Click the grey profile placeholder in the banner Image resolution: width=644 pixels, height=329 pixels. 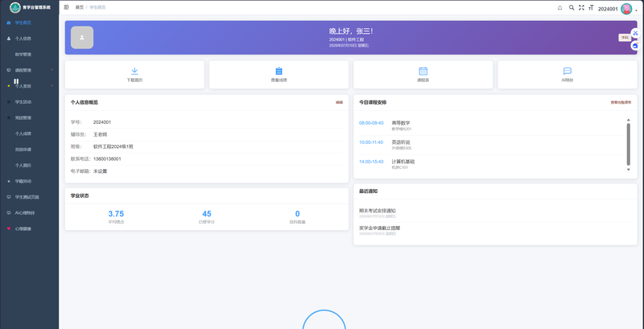[82, 37]
